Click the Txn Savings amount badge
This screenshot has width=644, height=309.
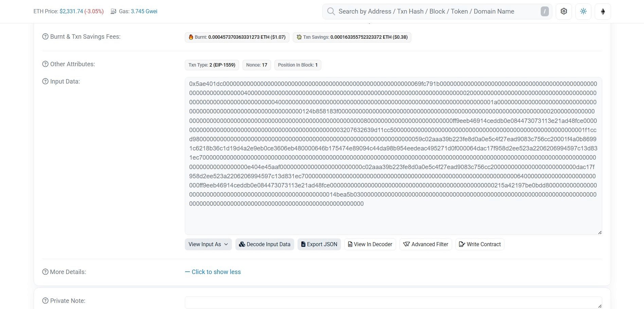pyautogui.click(x=352, y=37)
